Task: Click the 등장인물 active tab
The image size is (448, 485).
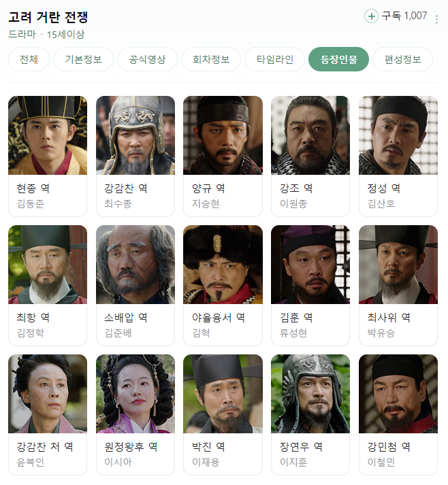Action: tap(338, 59)
